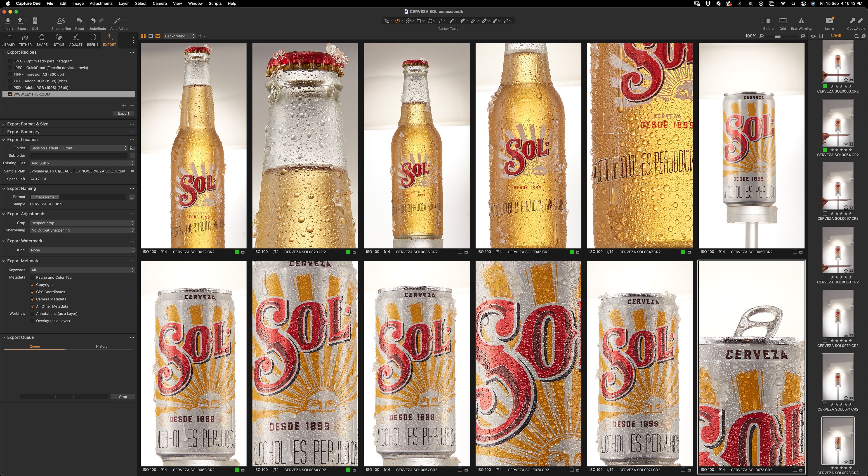Click the Export toolbar icon
This screenshot has width=868, height=476.
(20, 21)
